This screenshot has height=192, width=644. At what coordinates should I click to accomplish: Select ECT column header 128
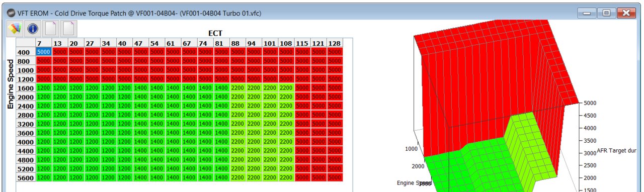tap(335, 43)
